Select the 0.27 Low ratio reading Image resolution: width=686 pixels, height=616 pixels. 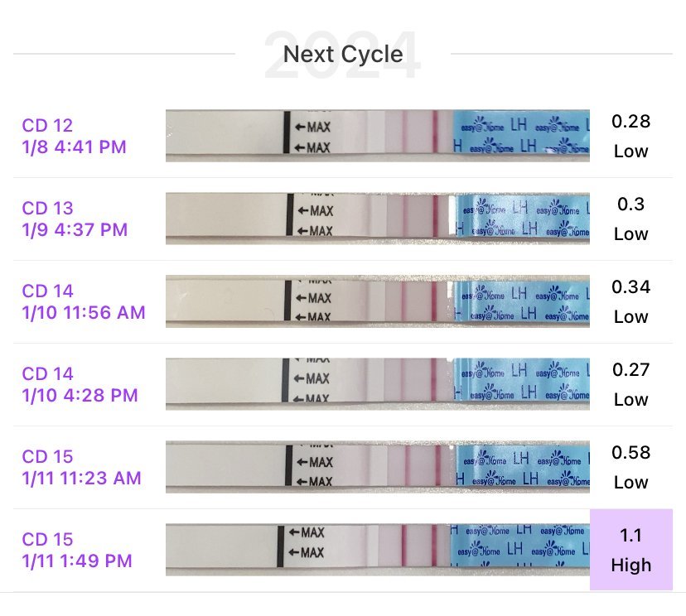pos(630,385)
